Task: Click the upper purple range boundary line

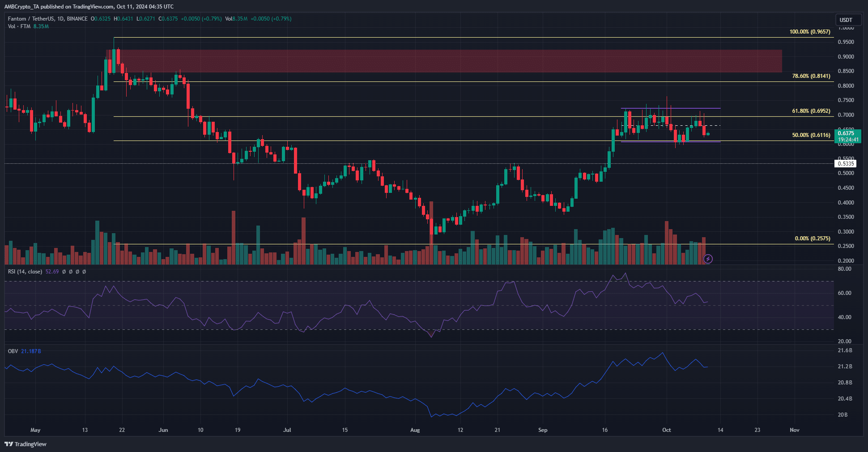Action: [670, 108]
